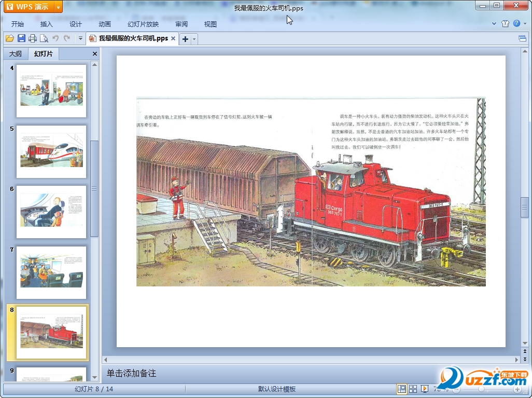The height and width of the screenshot is (398, 532).
Task: Select slide 9 thumbnail
Action: click(x=51, y=374)
